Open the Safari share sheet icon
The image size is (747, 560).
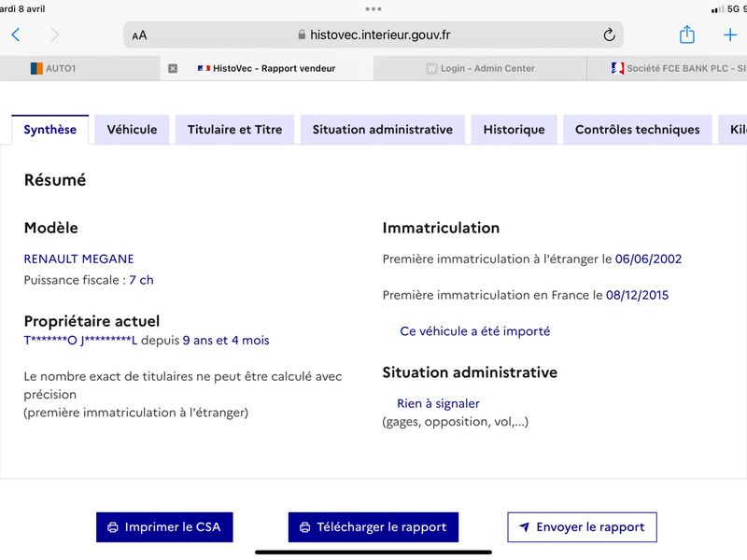tap(686, 35)
